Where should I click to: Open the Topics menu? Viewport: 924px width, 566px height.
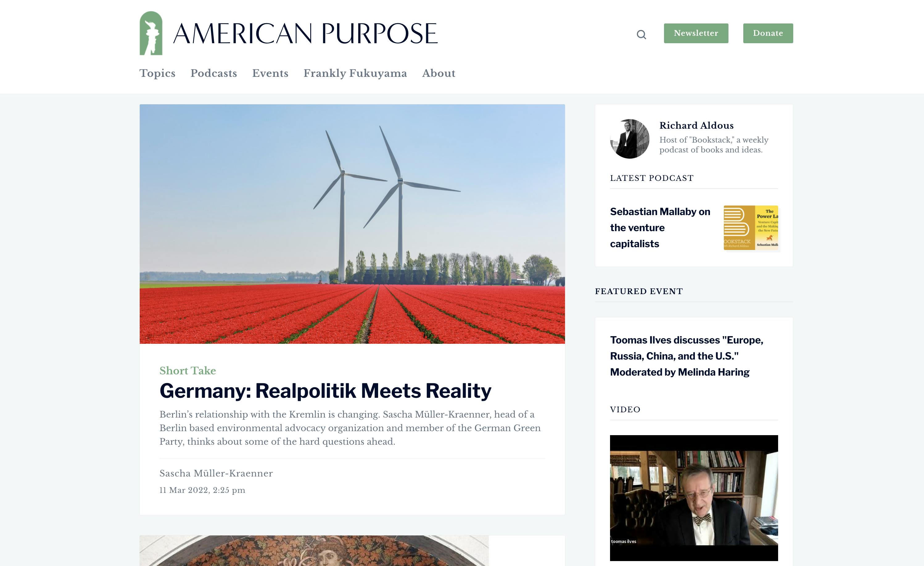pos(157,73)
